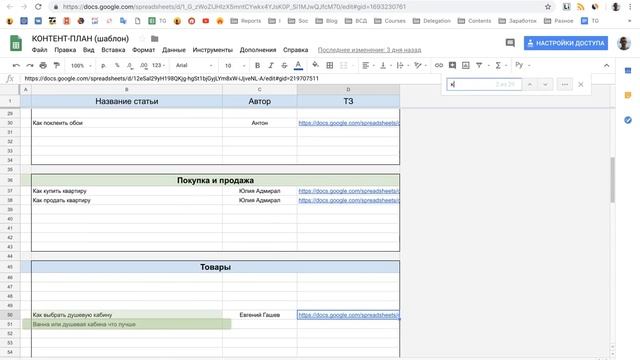The width and height of the screenshot is (640, 360).
Task: Undo the last action
Action: (16, 65)
